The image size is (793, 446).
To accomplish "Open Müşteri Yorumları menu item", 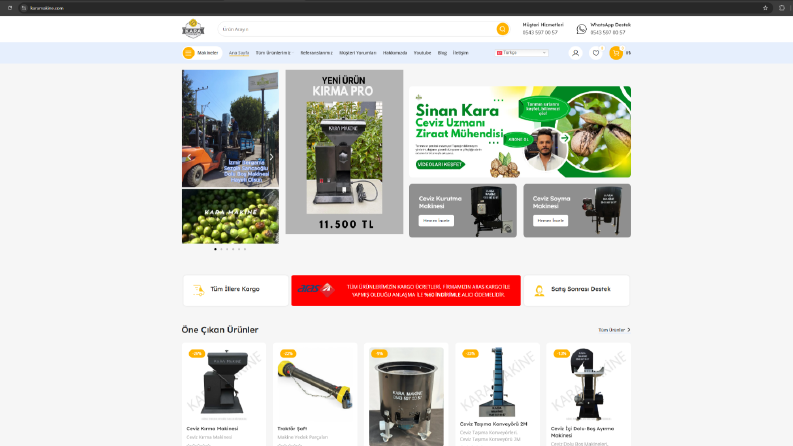I will click(358, 53).
